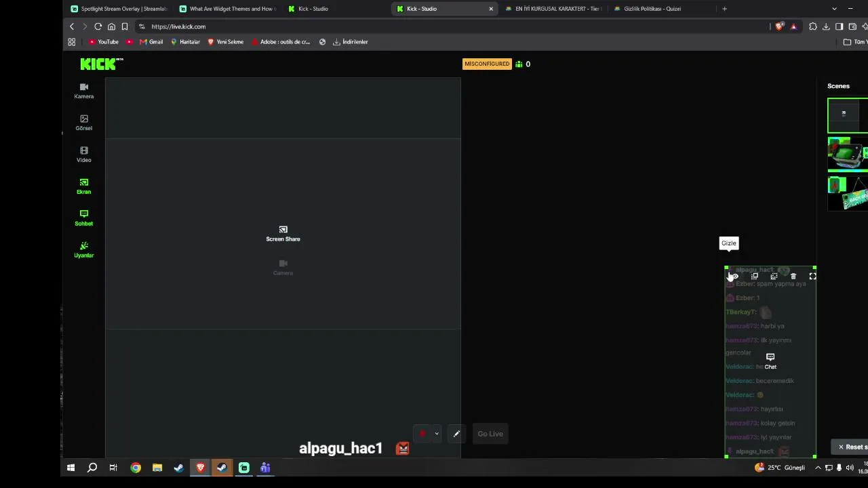Screen dimensions: 868x488
Task: Close the active Kick - Studio tab
Action: pyautogui.click(x=491, y=9)
